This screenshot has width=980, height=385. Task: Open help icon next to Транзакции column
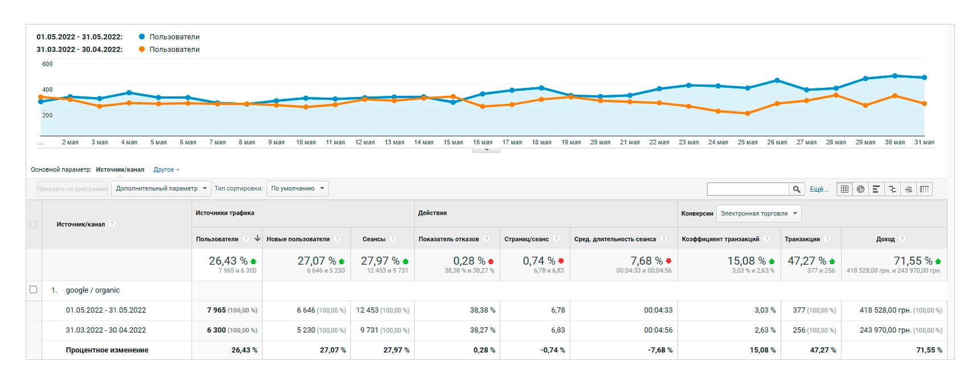(827, 239)
